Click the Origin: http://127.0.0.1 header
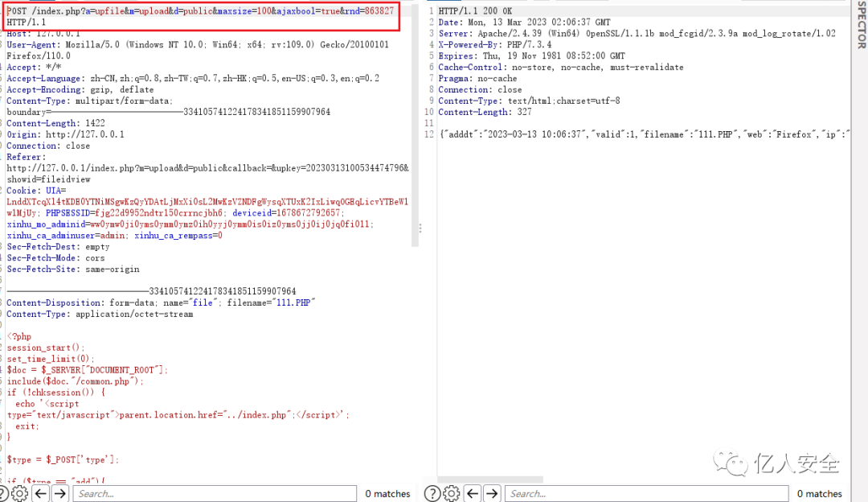This screenshot has width=868, height=502. pos(65,134)
